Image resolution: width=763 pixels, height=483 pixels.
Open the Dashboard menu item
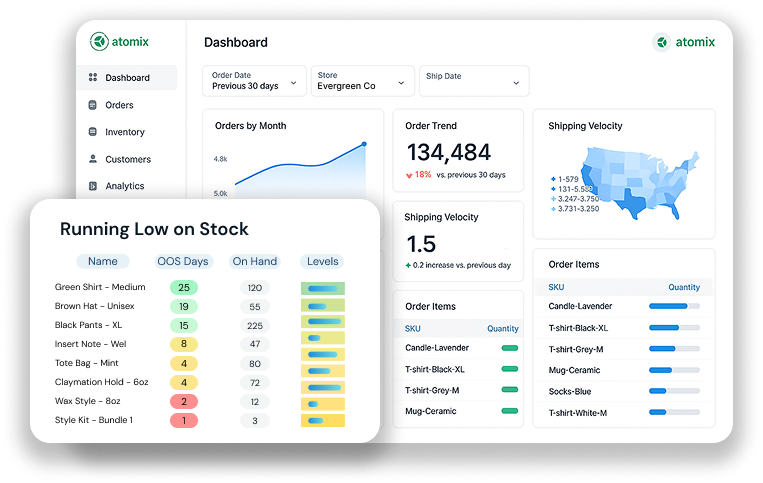127,77
